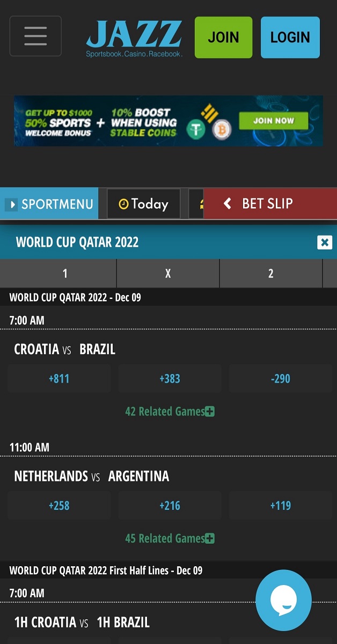Screen dimensions: 337x644
Task: Pick Argentina win odds +119
Action: [281, 506]
